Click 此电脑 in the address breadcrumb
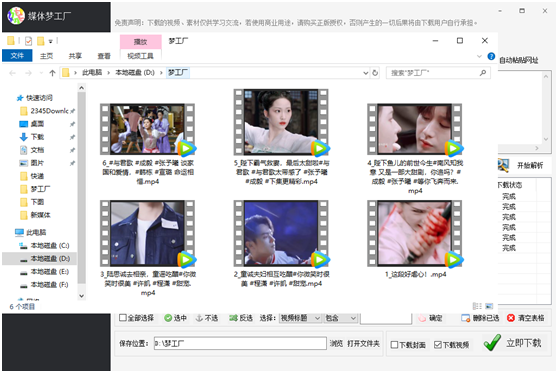Image resolution: width=558 pixels, height=373 pixels. click(x=92, y=73)
